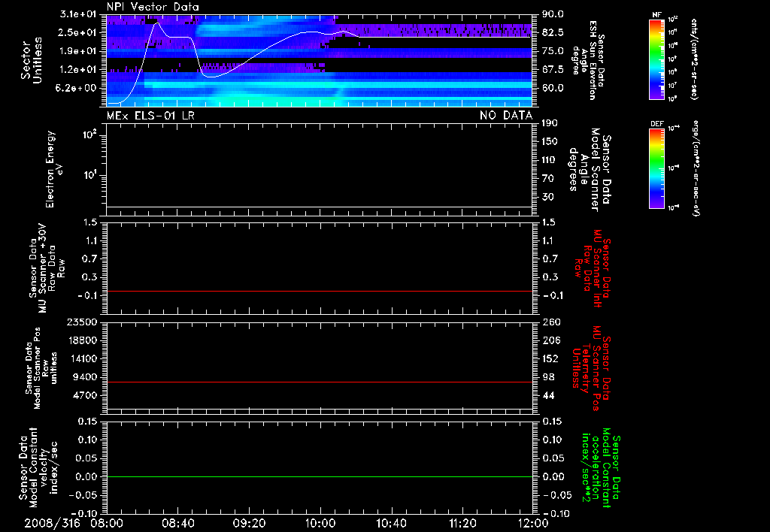Click the 12:00 time tick label
The image size is (770, 532).
coord(533,523)
